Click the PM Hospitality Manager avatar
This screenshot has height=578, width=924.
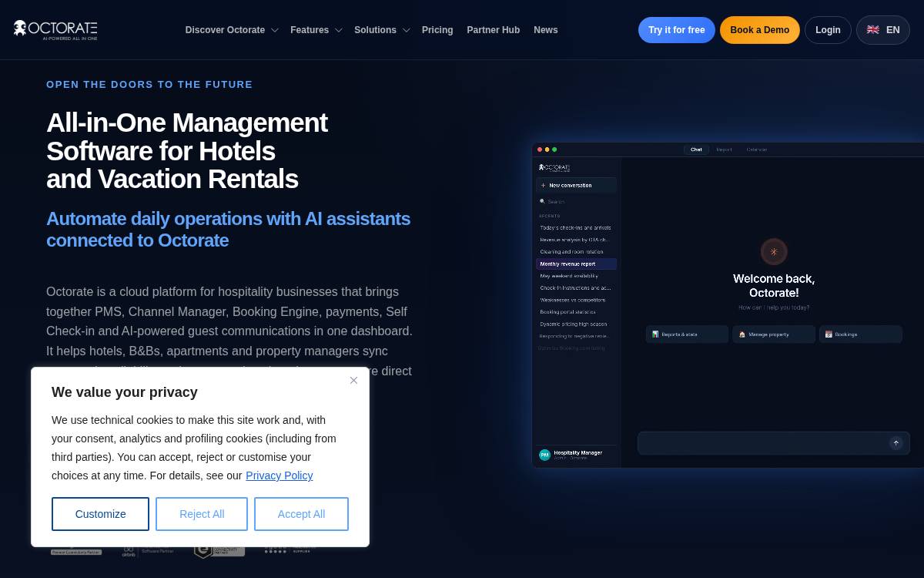pyautogui.click(x=544, y=455)
